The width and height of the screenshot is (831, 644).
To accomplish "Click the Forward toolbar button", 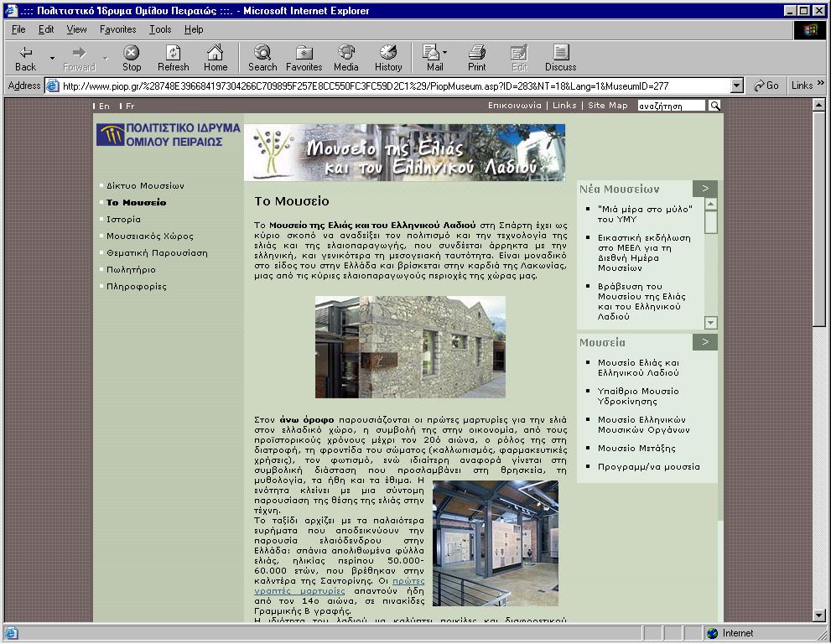I will click(79, 59).
